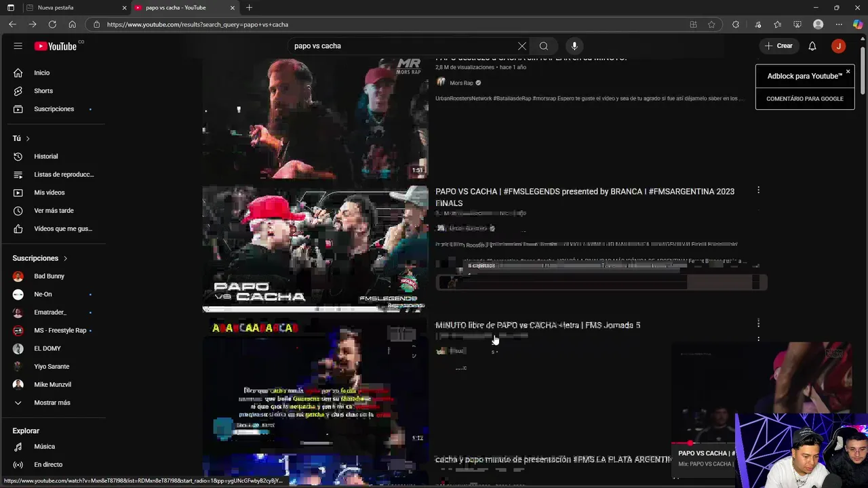Open a new browser tab
The height and width of the screenshot is (488, 868).
tap(249, 7)
